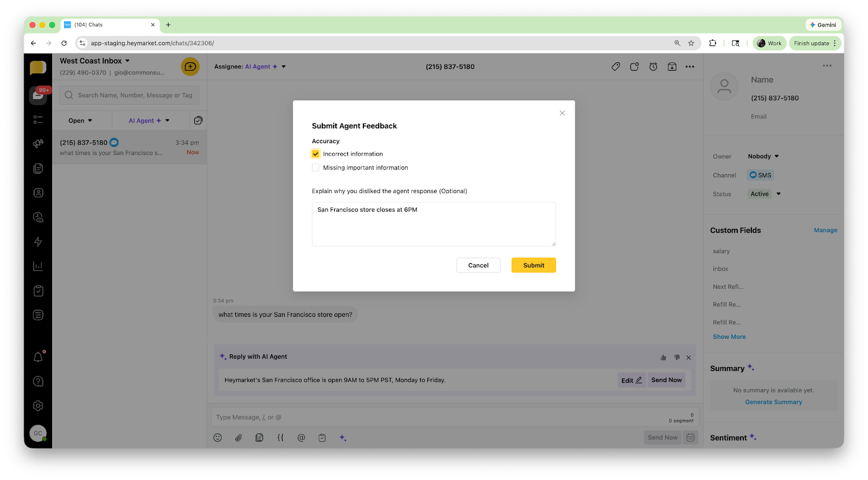Screen dimensions: 868x480
Task: Open the tag icon in chat header
Action: 615,67
